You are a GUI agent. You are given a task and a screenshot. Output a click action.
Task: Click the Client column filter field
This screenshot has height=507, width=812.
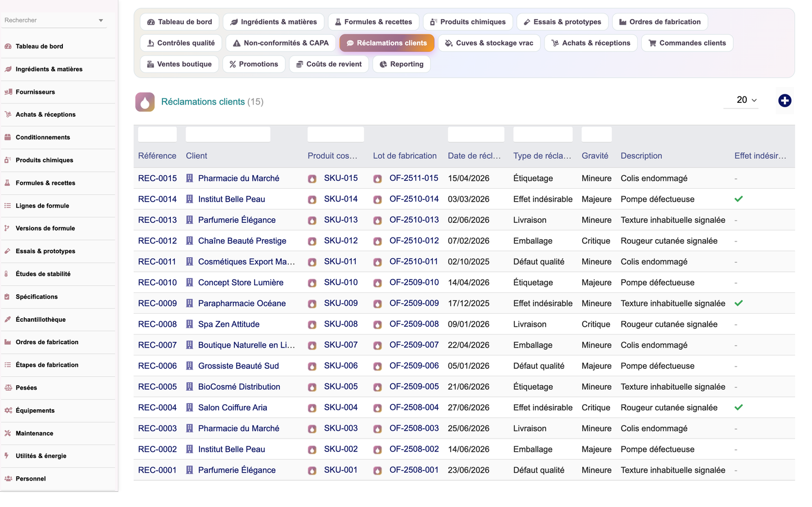click(x=228, y=134)
